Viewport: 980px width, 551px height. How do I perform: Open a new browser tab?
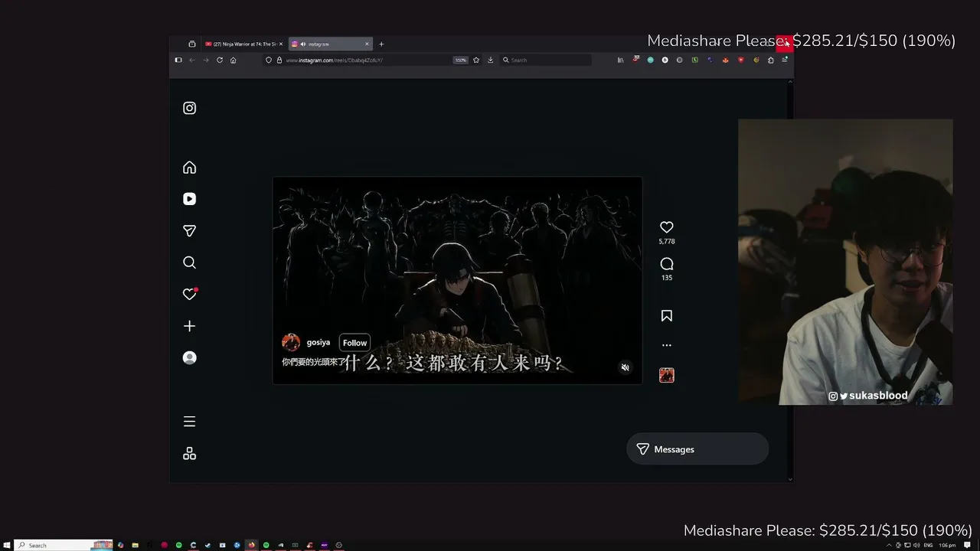[381, 44]
